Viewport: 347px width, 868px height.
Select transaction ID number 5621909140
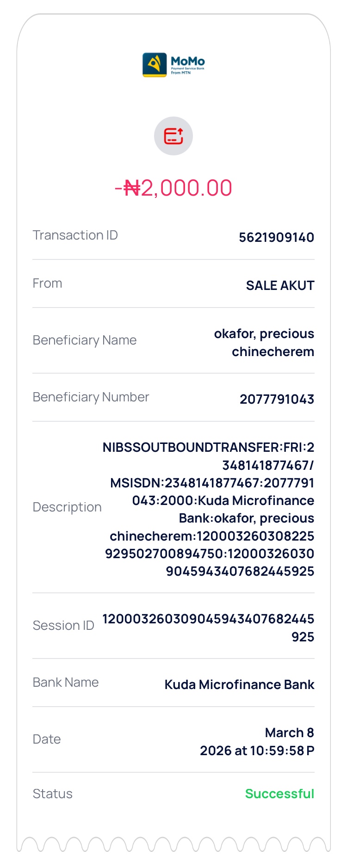coord(276,238)
